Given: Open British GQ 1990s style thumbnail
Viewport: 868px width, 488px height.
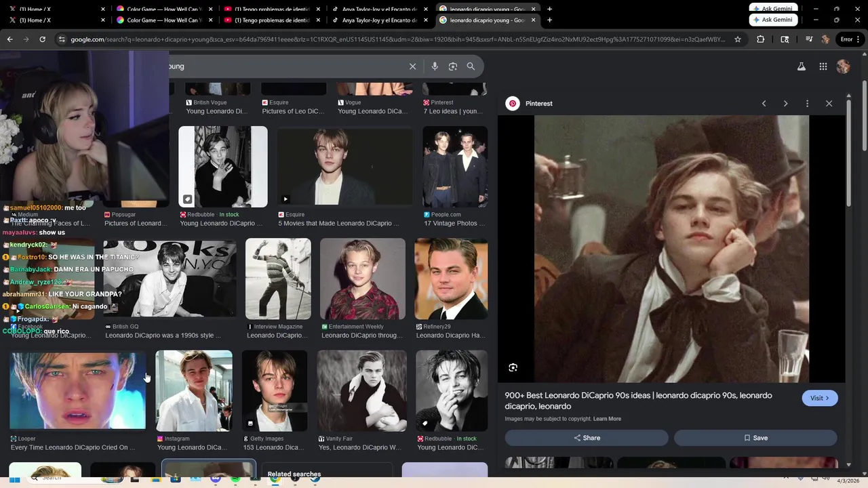Looking at the screenshot, I should click(170, 279).
